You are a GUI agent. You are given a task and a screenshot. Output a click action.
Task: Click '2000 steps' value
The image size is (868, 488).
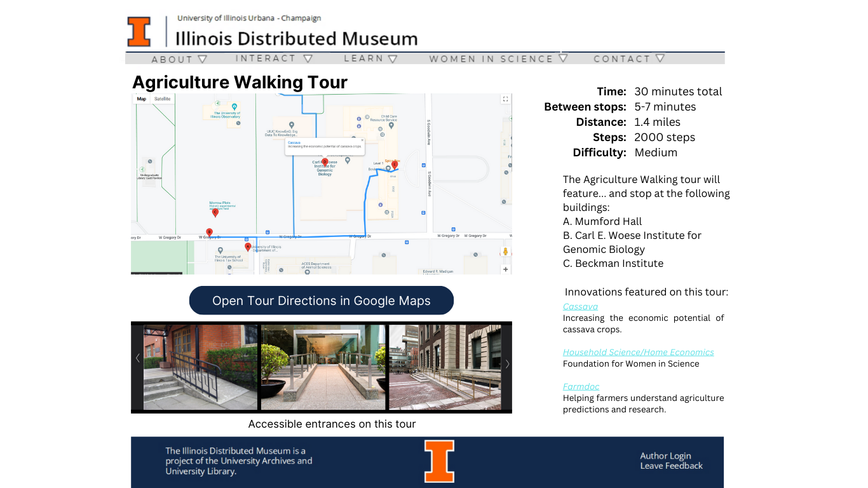(x=665, y=137)
